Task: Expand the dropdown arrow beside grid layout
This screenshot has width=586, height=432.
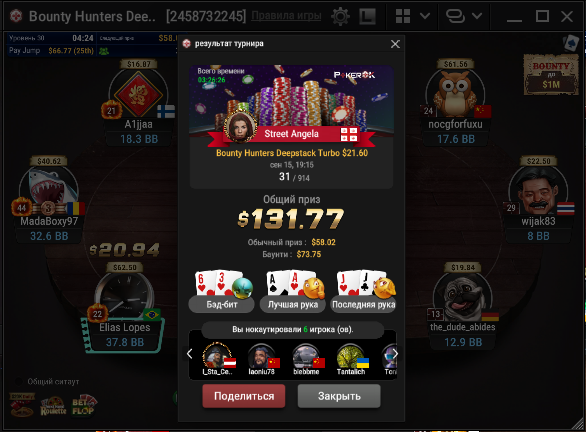Action: 425,16
